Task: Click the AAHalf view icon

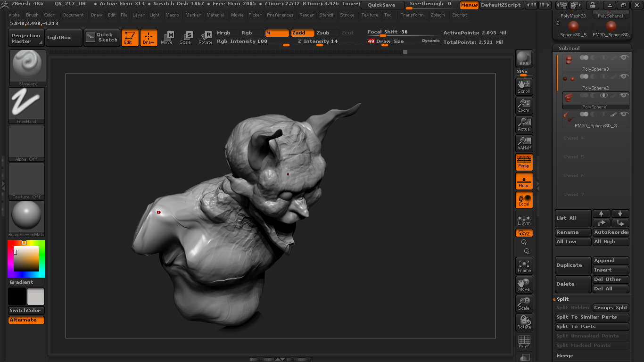Action: 524,143
